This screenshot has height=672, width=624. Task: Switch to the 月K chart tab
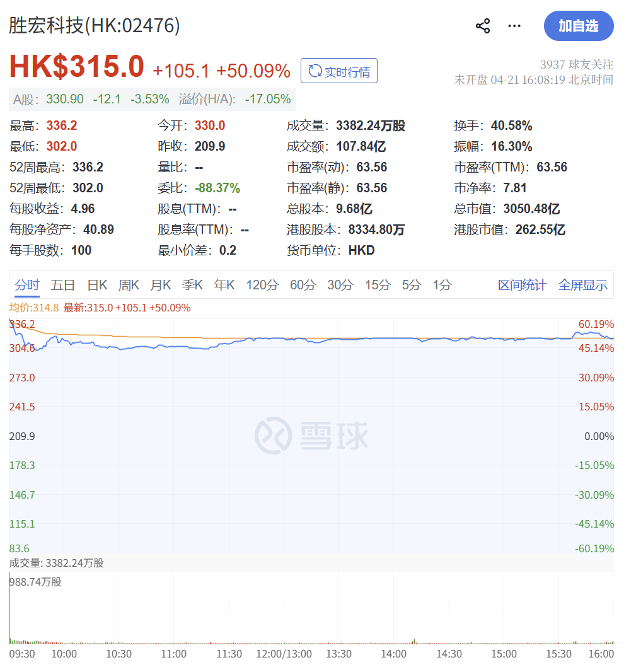(161, 285)
